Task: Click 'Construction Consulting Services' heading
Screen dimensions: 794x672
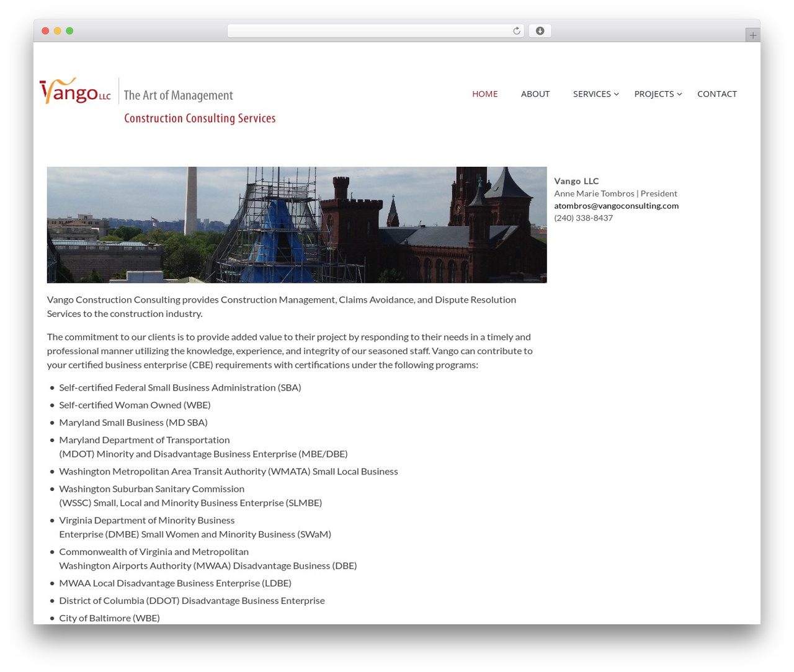Action: point(200,118)
